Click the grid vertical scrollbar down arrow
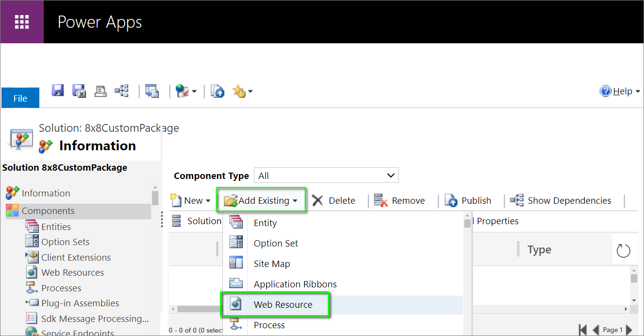 (634, 301)
